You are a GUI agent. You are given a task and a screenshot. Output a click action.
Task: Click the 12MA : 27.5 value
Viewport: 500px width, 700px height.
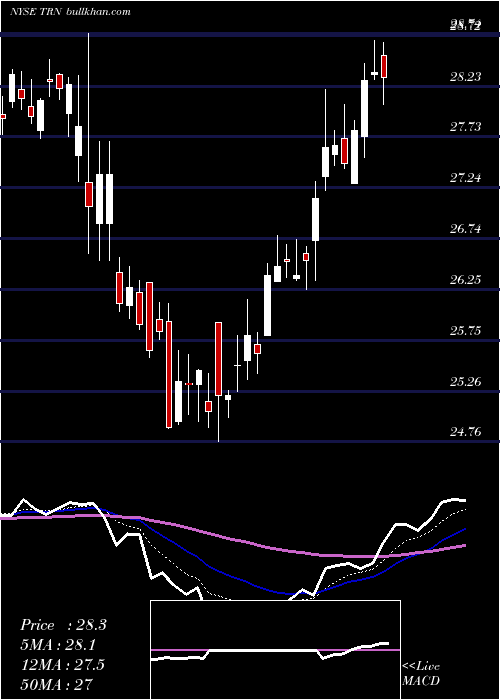pyautogui.click(x=62, y=664)
